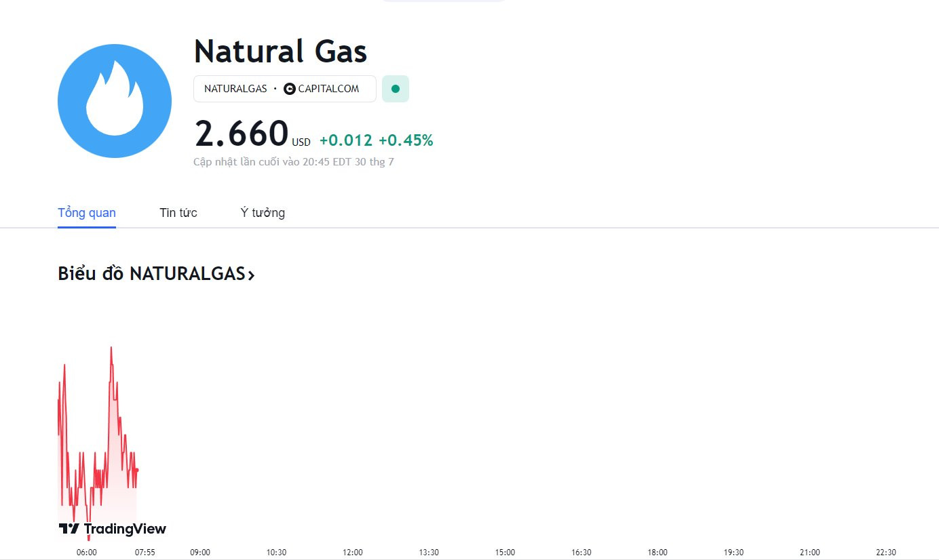The height and width of the screenshot is (560, 939).
Task: Click the 07:55 time axis label
Action: tap(145, 552)
